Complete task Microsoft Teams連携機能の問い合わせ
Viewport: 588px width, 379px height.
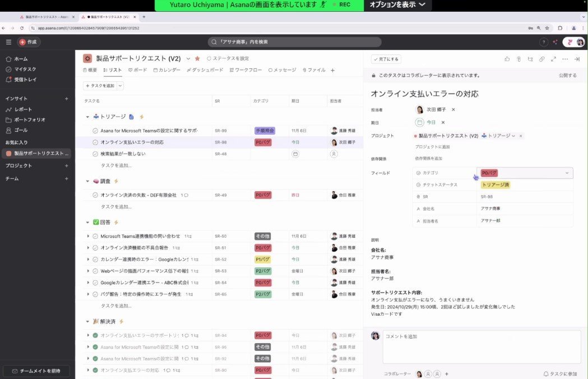[95, 237]
